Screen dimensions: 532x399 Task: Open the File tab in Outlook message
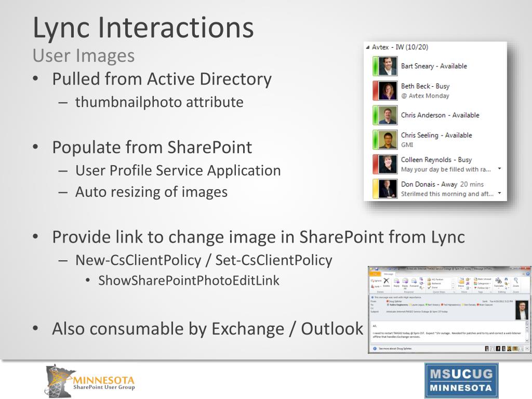tap(375, 274)
